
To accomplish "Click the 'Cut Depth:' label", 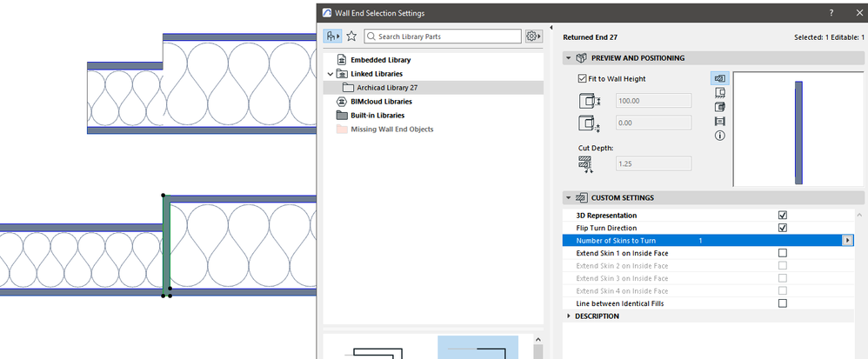I will pyautogui.click(x=596, y=148).
